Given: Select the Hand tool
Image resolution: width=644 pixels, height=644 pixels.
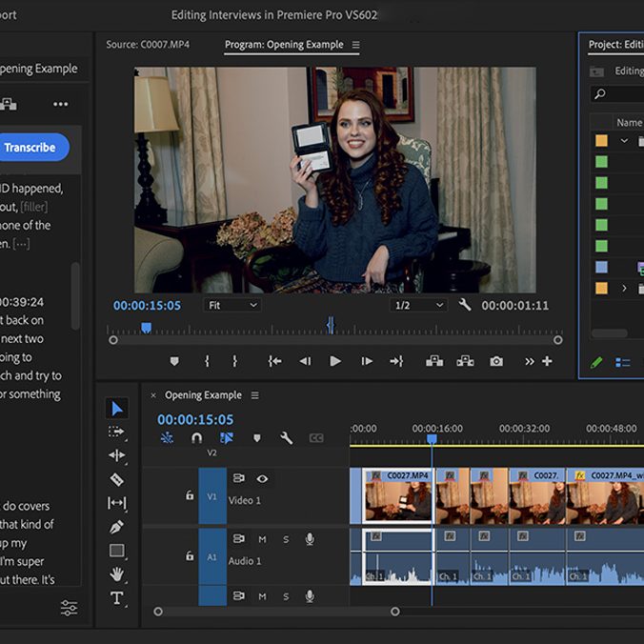Looking at the screenshot, I should coord(116,574).
